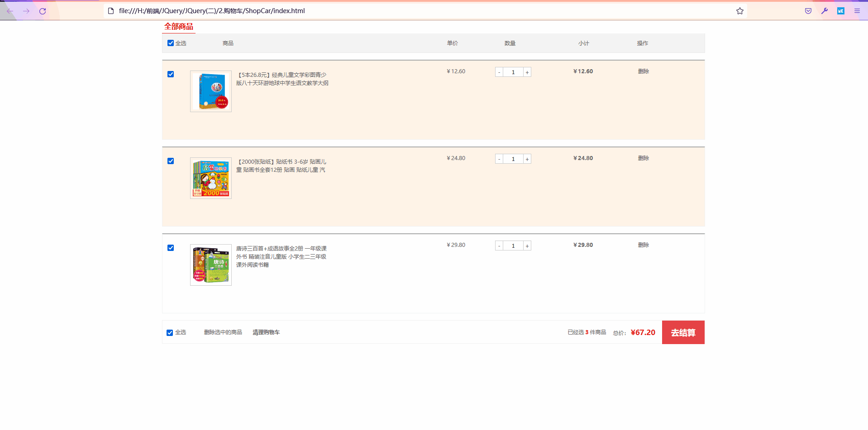The width and height of the screenshot is (868, 430).
Task: Increase quantity of the ¥12.60 book
Action: click(x=527, y=72)
